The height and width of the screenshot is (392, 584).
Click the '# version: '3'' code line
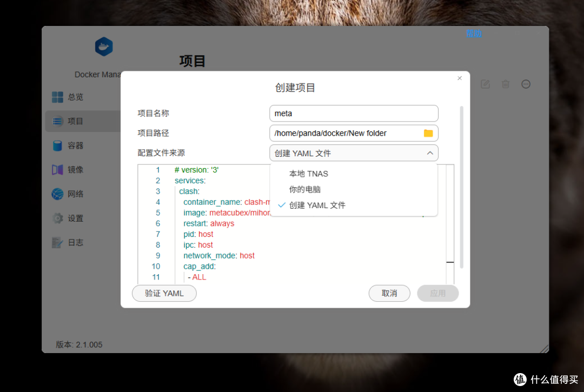tap(196, 170)
